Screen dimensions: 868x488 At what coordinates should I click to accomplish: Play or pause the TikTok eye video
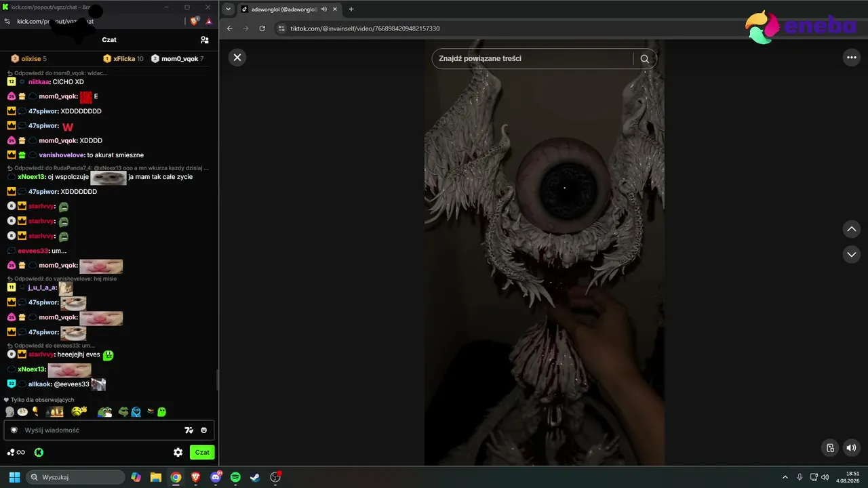pyautogui.click(x=544, y=252)
